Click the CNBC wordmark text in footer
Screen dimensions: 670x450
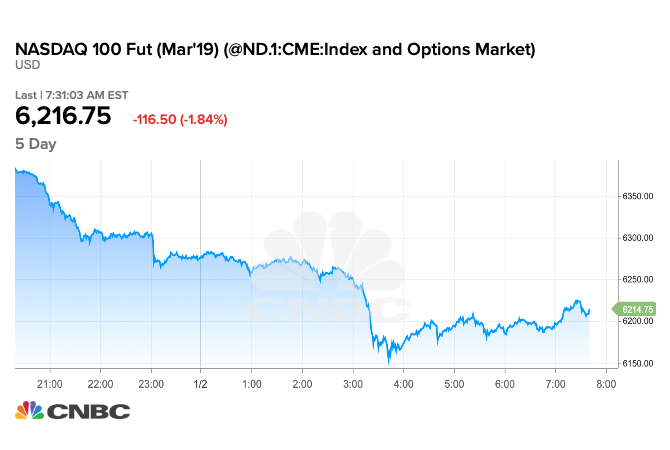tap(91, 411)
